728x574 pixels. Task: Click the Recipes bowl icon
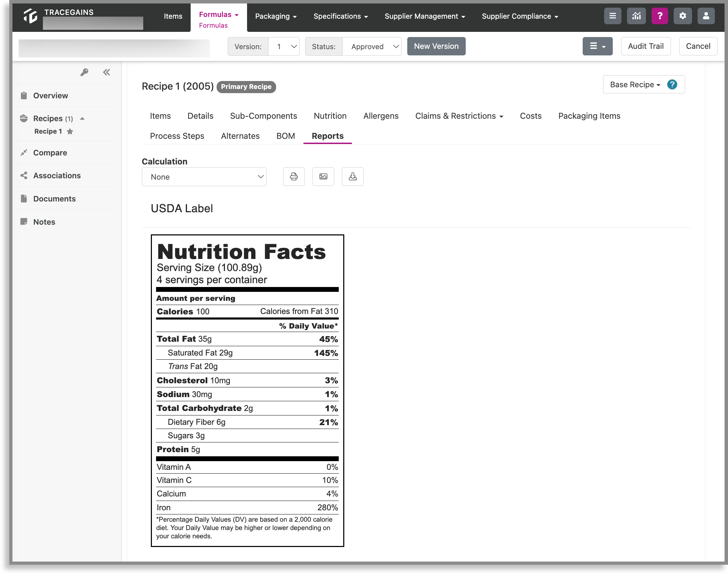point(24,118)
